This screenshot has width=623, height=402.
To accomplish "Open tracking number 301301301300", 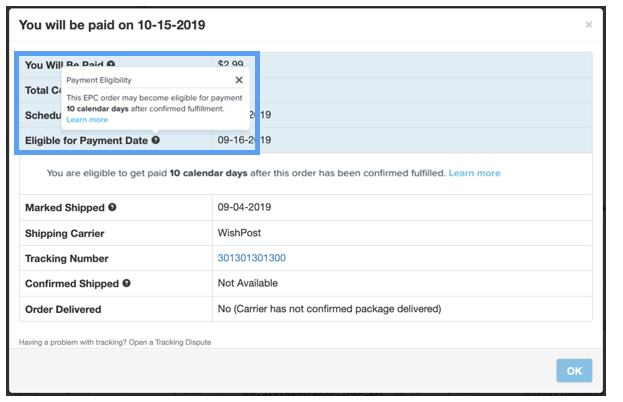I will click(x=251, y=258).
